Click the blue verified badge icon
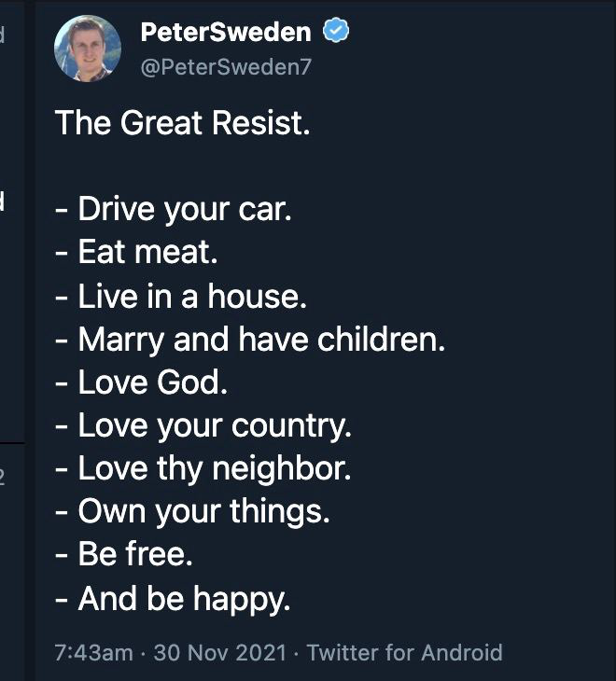The height and width of the screenshot is (681, 616). 336,33
